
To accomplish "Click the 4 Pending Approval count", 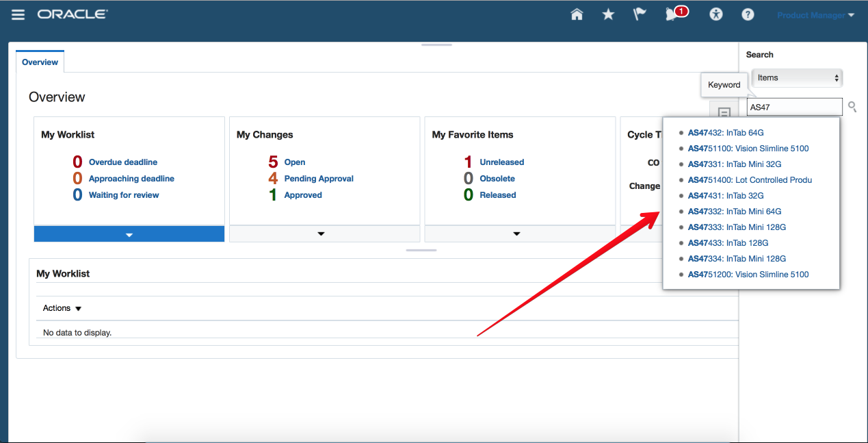I will coord(273,179).
